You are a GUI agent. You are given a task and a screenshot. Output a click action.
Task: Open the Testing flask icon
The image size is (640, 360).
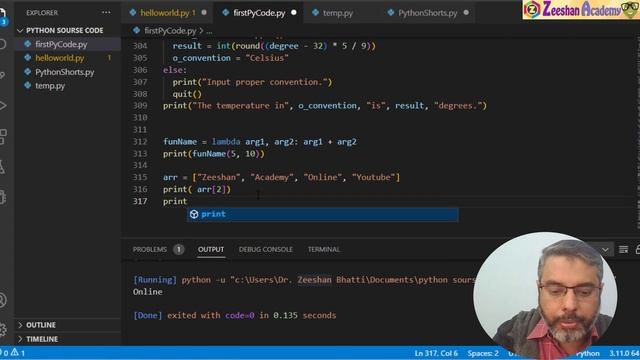pyautogui.click(x=2, y=167)
